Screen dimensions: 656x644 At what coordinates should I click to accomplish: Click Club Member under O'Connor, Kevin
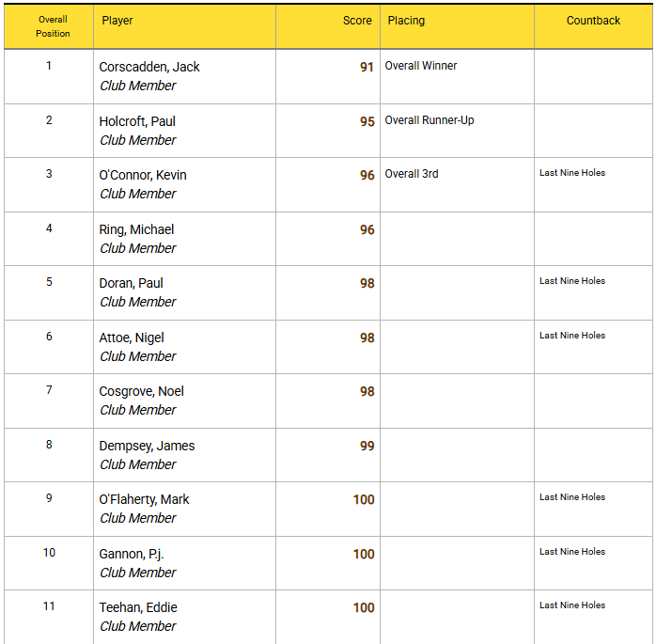[138, 194]
